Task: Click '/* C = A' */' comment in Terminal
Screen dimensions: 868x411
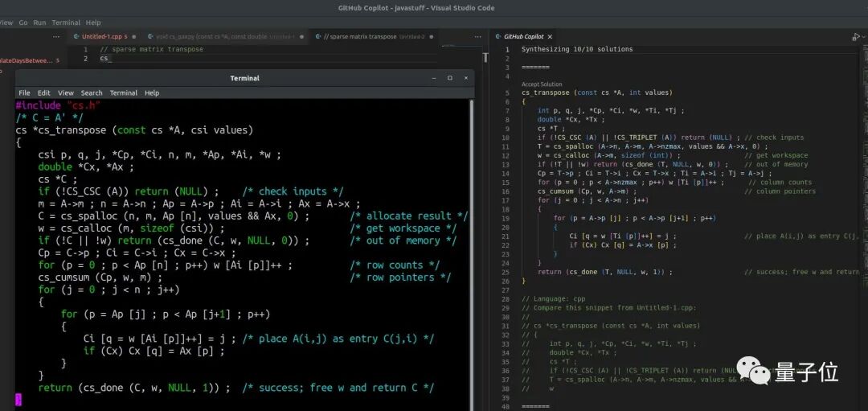Action: point(50,117)
